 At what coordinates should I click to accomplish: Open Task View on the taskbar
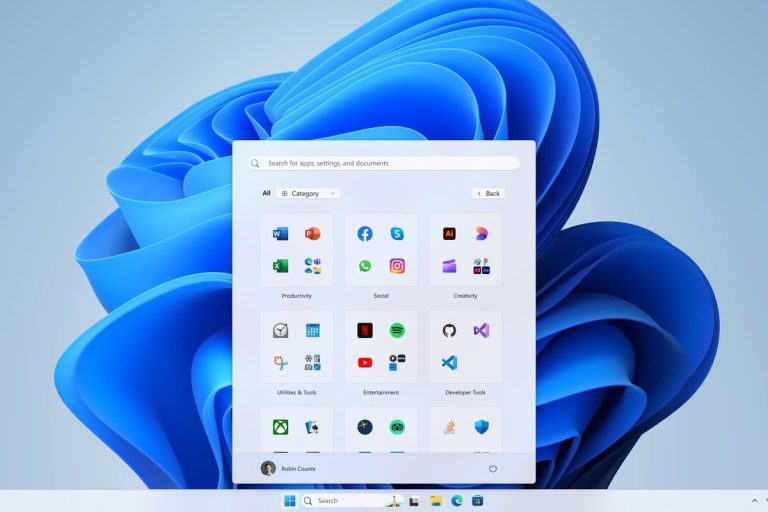tap(414, 501)
